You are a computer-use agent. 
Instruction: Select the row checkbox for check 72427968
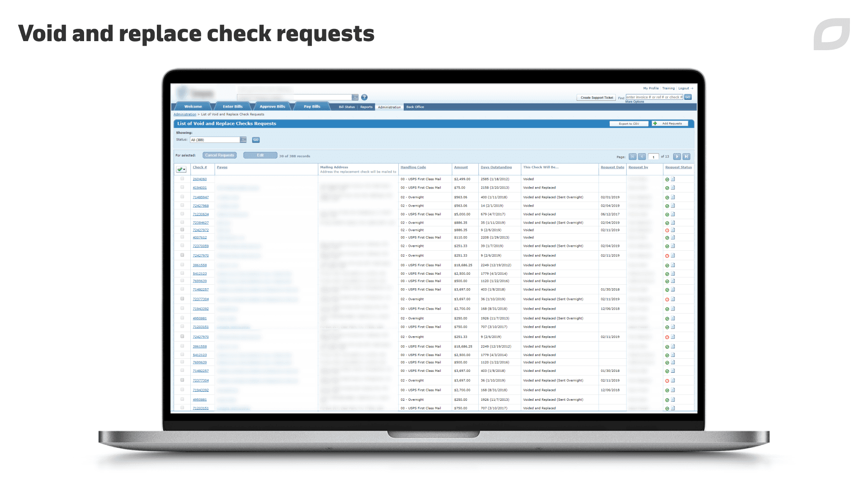click(x=182, y=205)
